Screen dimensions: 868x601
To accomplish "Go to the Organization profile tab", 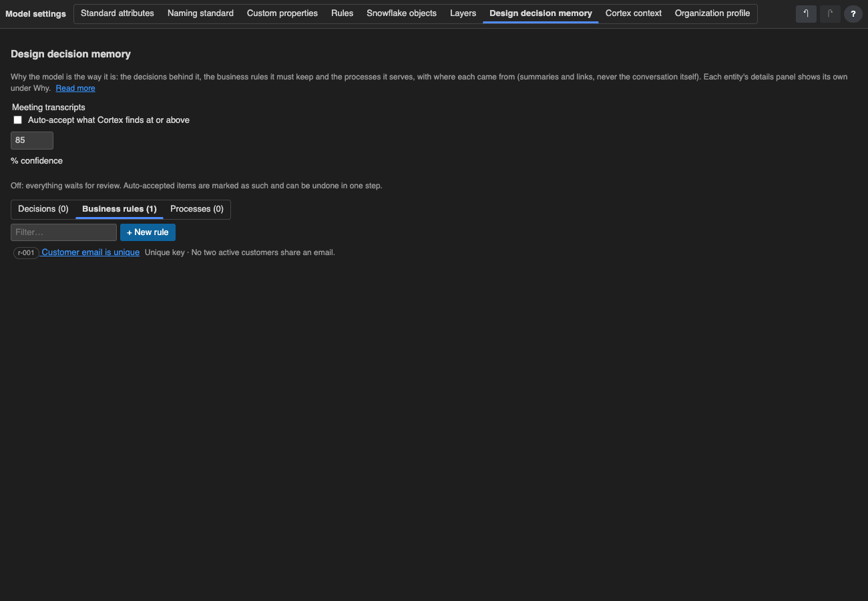I will pyautogui.click(x=712, y=13).
